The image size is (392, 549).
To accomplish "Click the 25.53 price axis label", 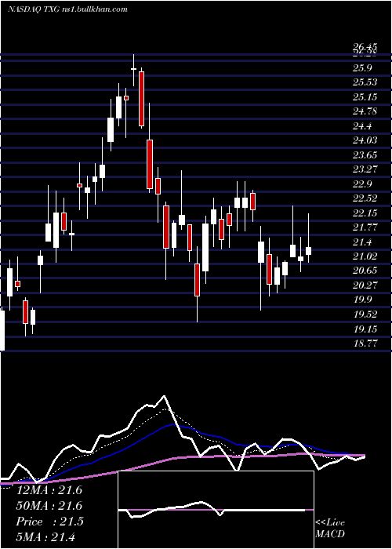I will point(365,82).
